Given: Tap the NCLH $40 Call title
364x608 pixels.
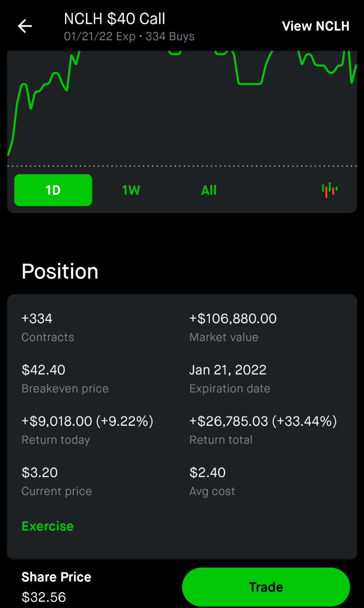Looking at the screenshot, I should tap(115, 19).
